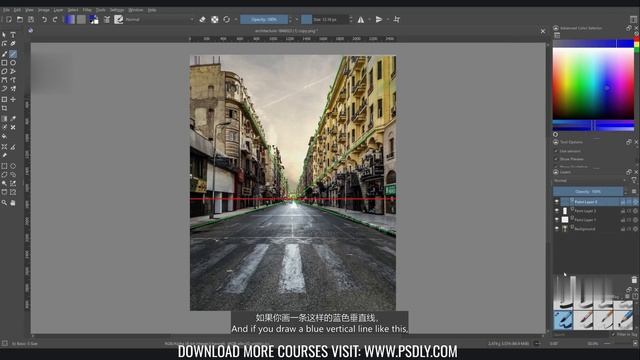Select the Text tool
The width and height of the screenshot is (640, 360).
pos(13,35)
